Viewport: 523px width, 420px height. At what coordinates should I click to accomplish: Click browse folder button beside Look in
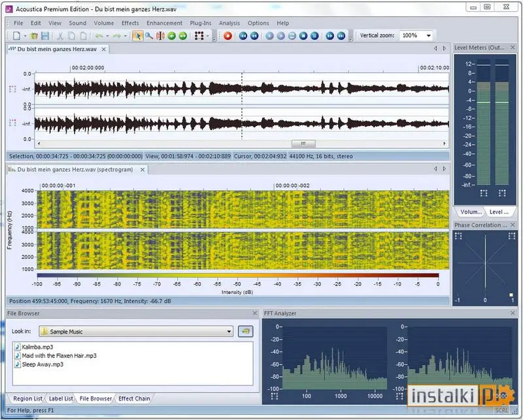[x=246, y=331]
